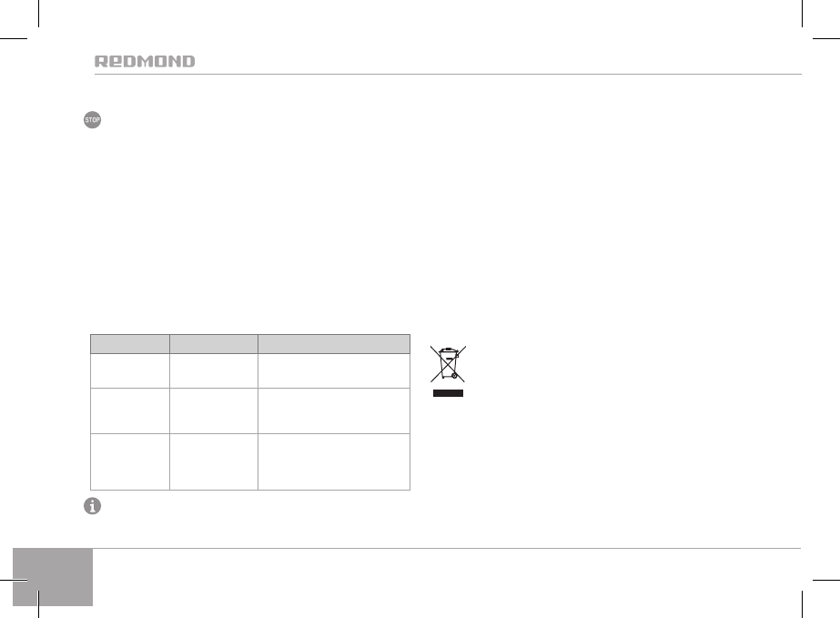Click the bottom row, last column table cell
Viewport: 840px width, 618px height.
click(x=333, y=461)
